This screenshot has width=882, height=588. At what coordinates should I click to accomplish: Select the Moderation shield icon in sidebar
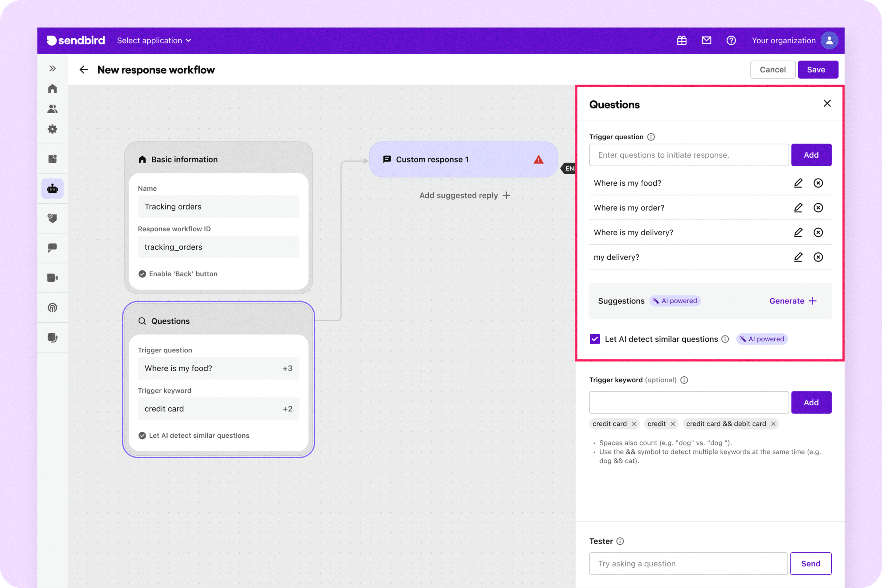(x=53, y=218)
